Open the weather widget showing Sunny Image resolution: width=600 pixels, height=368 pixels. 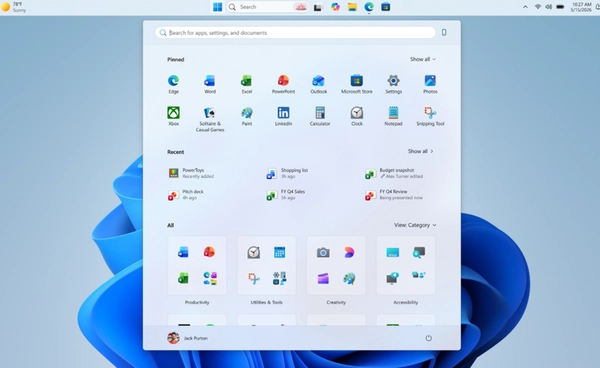(x=14, y=7)
